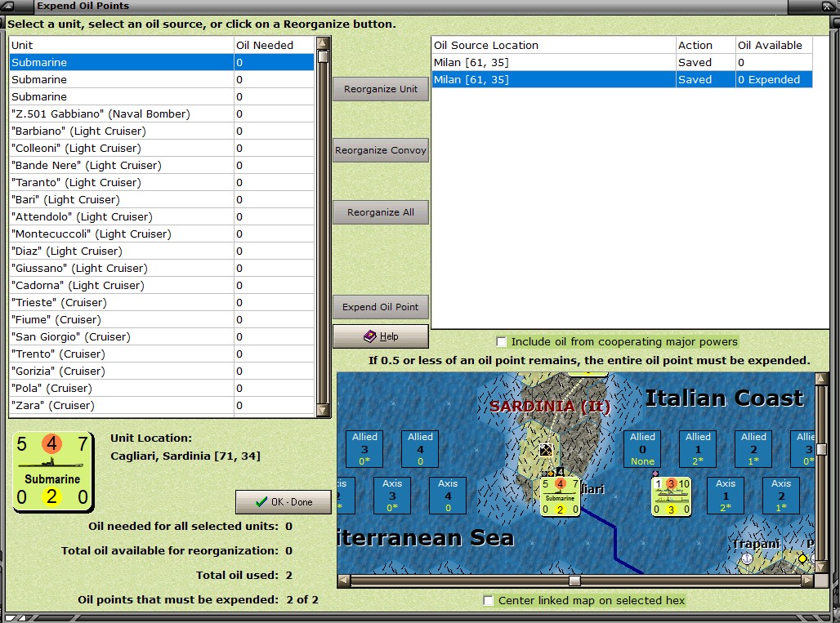Screen dimensions: 840x623
Task: Select "Cadorna" (Light Cruiser) row
Action: point(162,285)
